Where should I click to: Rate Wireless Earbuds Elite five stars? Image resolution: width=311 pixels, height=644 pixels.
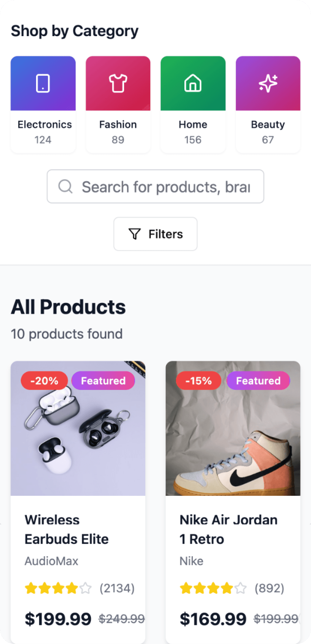pos(86,588)
